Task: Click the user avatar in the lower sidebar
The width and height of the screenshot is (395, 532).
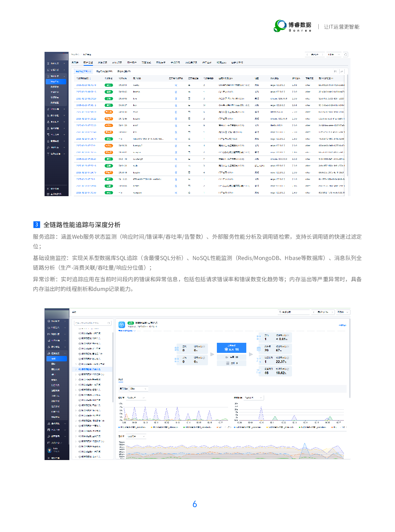Action: pos(49,450)
